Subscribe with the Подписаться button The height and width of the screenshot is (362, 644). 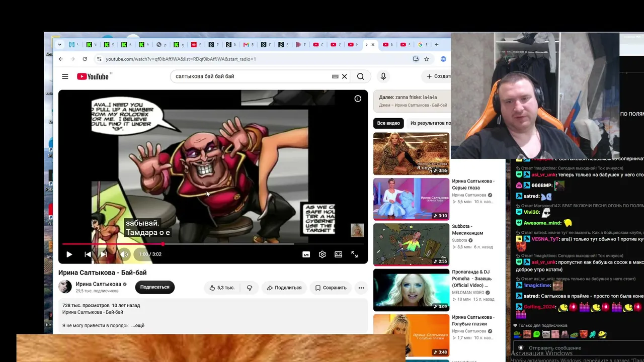click(x=154, y=287)
